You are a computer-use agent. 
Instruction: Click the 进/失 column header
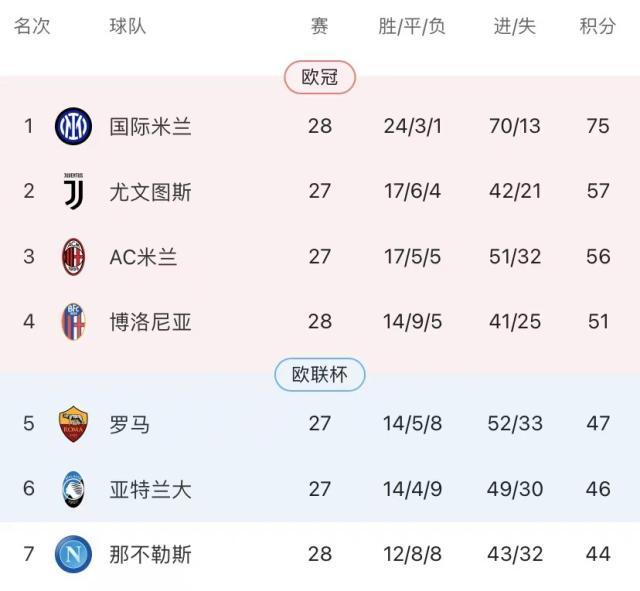click(x=515, y=27)
